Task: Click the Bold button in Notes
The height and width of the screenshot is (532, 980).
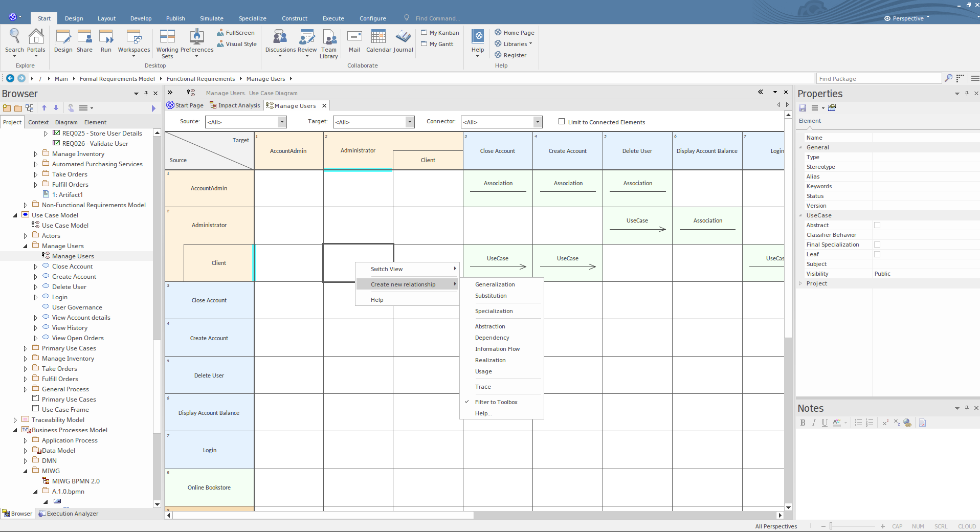Action: 803,423
